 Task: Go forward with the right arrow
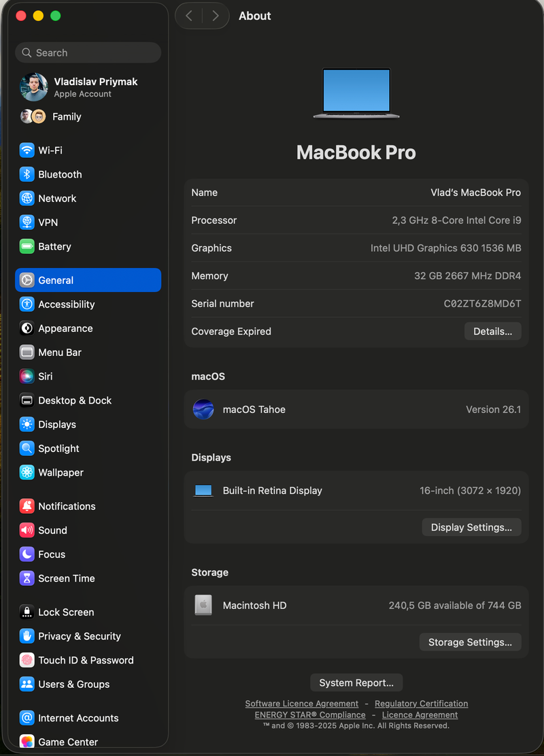click(x=216, y=16)
